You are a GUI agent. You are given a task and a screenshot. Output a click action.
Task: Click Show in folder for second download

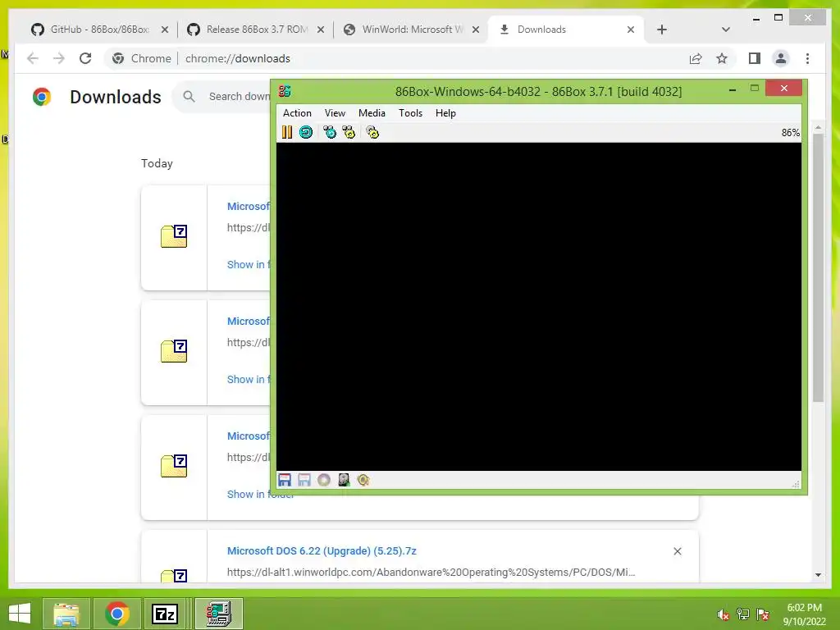[x=248, y=379]
